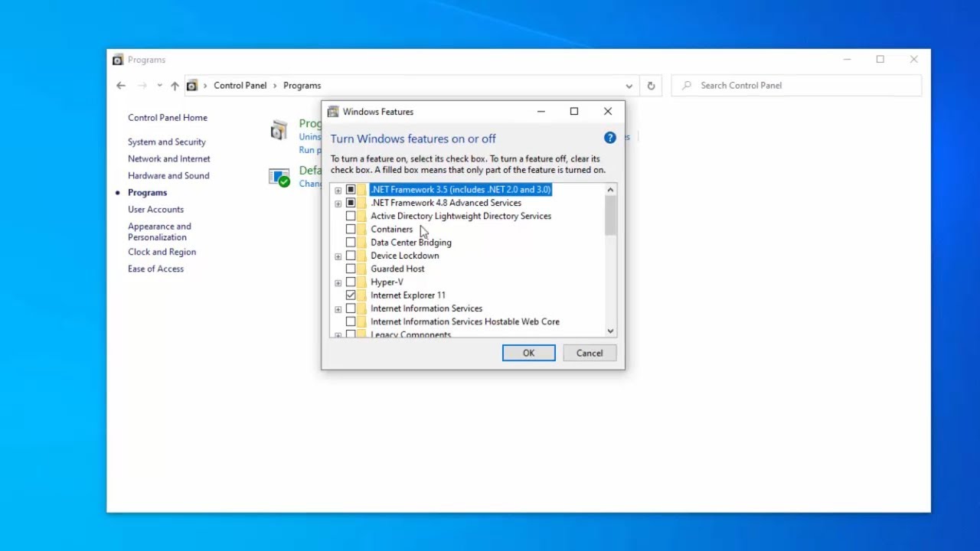This screenshot has height=551, width=980.
Task: Enable the Internet Information Services checkbox
Action: pos(351,309)
